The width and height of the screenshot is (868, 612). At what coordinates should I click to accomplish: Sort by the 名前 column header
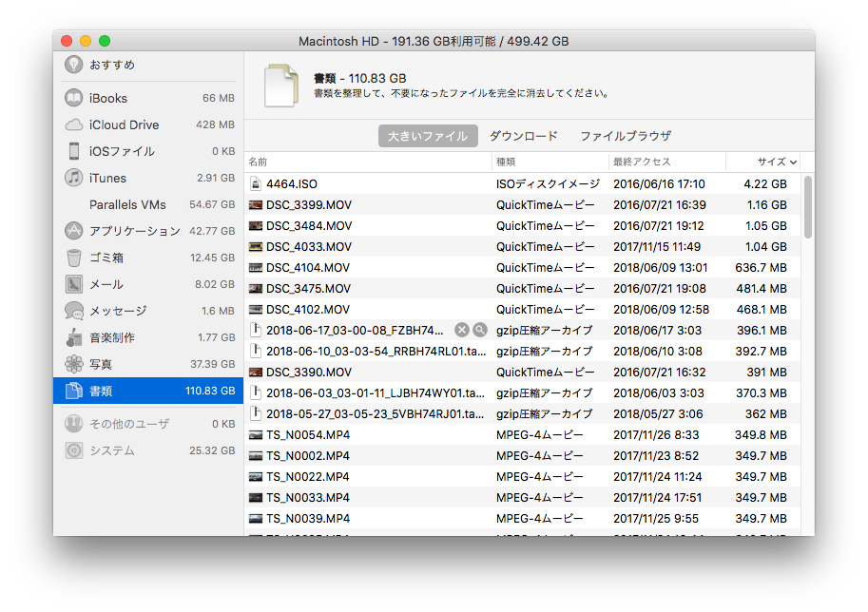(368, 162)
